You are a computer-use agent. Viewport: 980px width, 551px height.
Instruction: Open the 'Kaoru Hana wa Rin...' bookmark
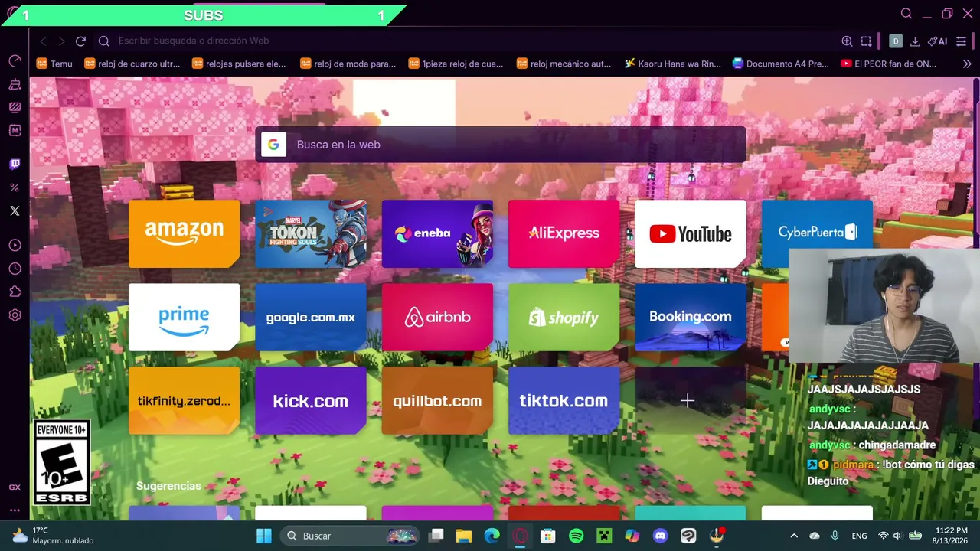673,64
